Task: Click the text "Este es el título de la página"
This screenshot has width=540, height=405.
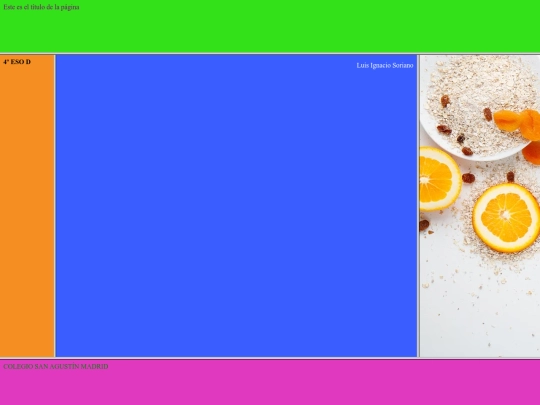Action: [41, 7]
